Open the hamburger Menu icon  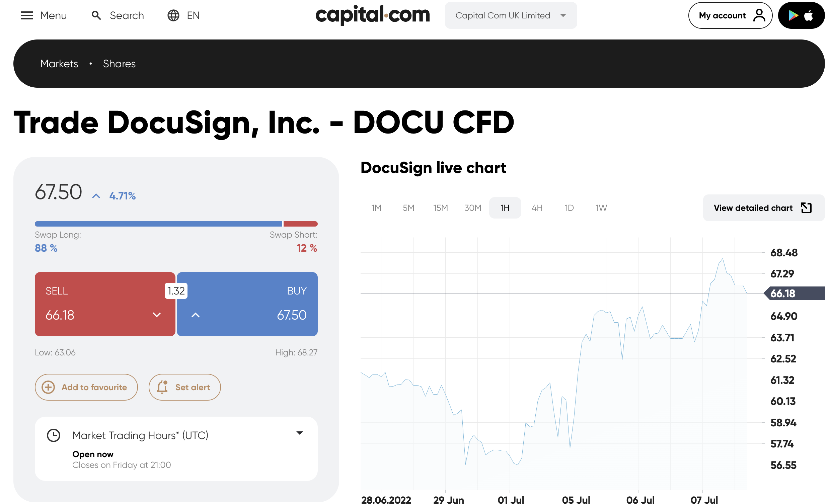(27, 15)
